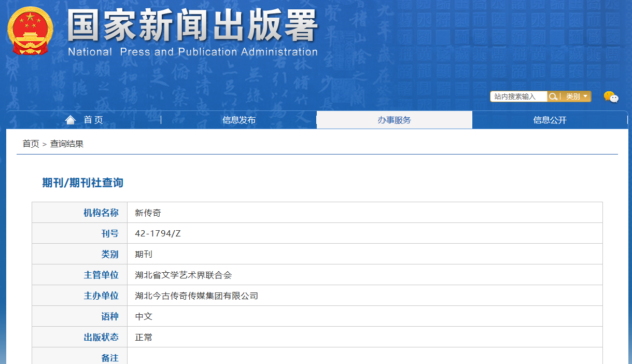Open the 首页 navigation tab

click(84, 120)
